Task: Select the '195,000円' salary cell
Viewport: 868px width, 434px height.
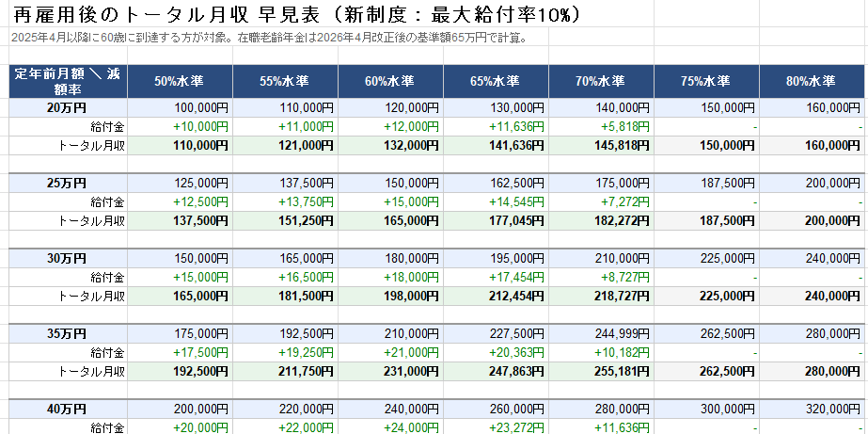Action: pyautogui.click(x=496, y=259)
